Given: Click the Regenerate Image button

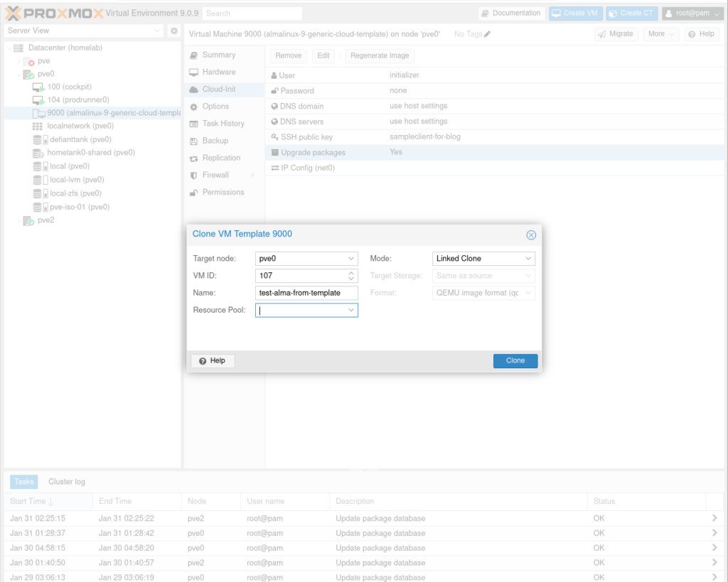Looking at the screenshot, I should [x=379, y=55].
